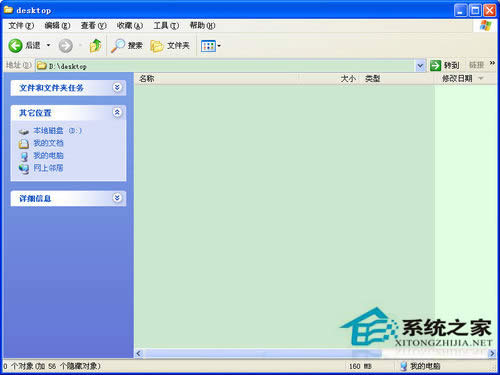The height and width of the screenshot is (375, 500).
Task: Close the desktop window
Action: pyautogui.click(x=490, y=11)
